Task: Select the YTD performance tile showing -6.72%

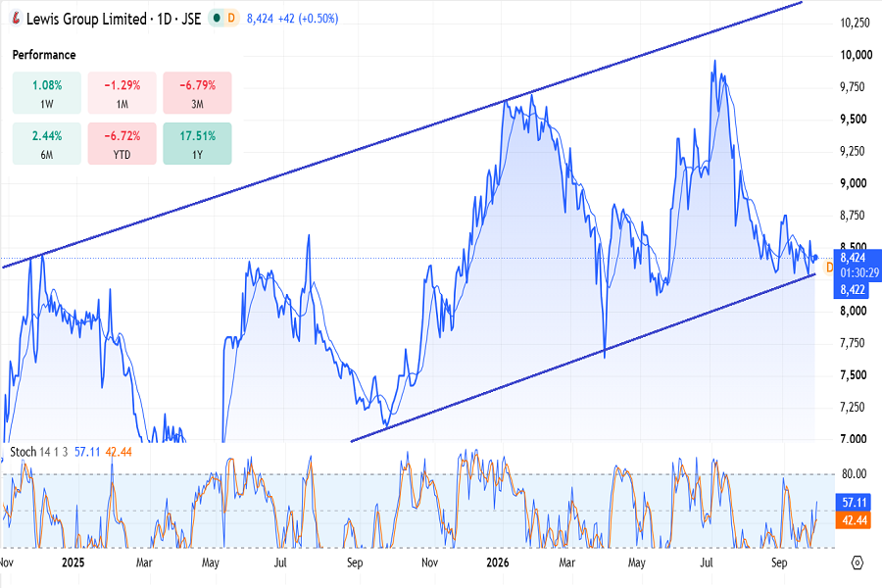Action: click(x=122, y=143)
